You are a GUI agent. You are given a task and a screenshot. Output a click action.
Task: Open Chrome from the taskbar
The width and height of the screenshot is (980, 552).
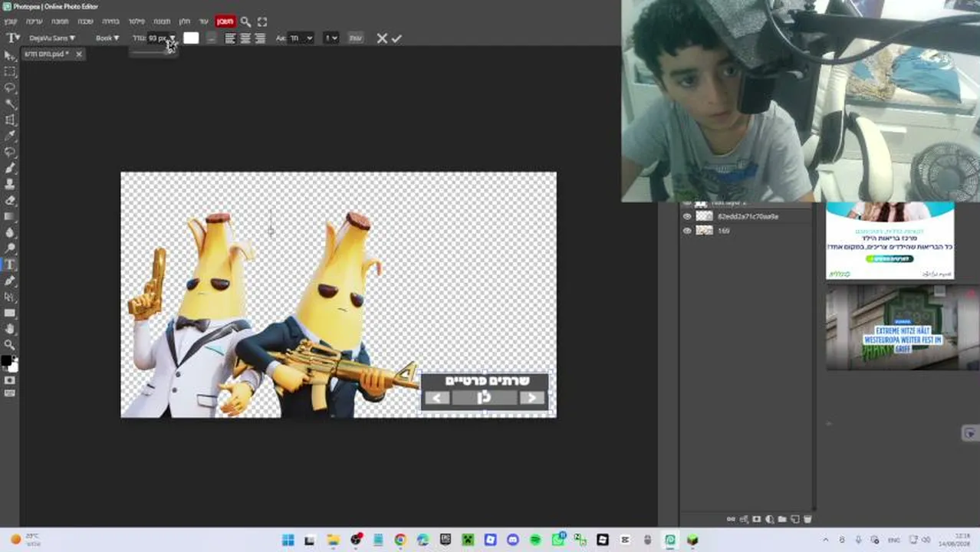point(400,540)
